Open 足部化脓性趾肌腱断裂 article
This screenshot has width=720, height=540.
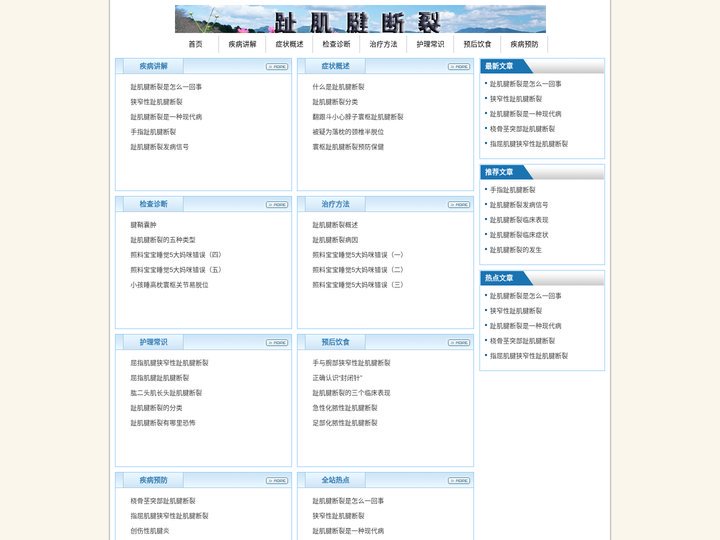(345, 423)
